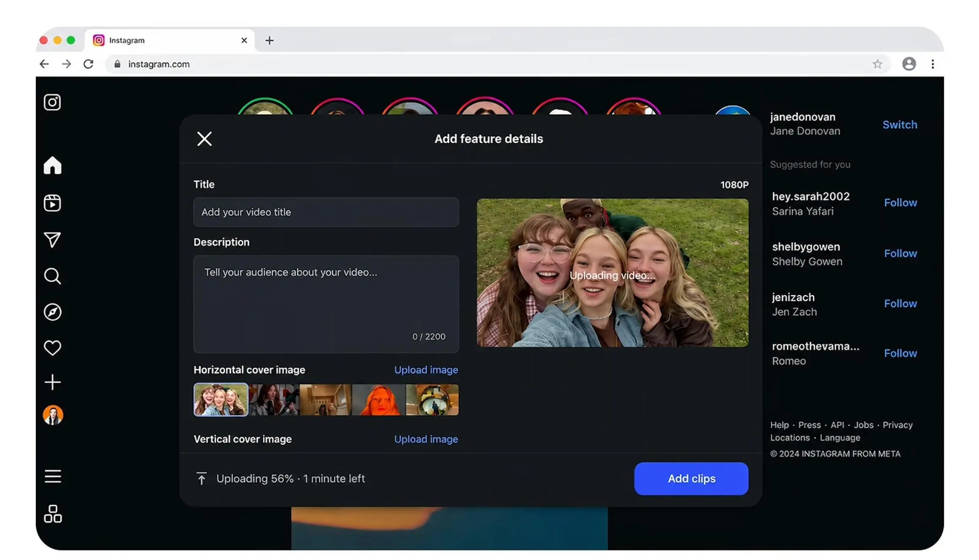Open a new browser tab
The width and height of the screenshot is (979, 560).
click(x=269, y=41)
